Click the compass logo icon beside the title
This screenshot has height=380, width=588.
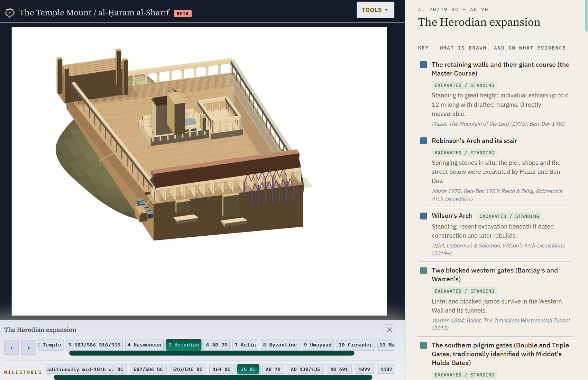pyautogui.click(x=10, y=13)
